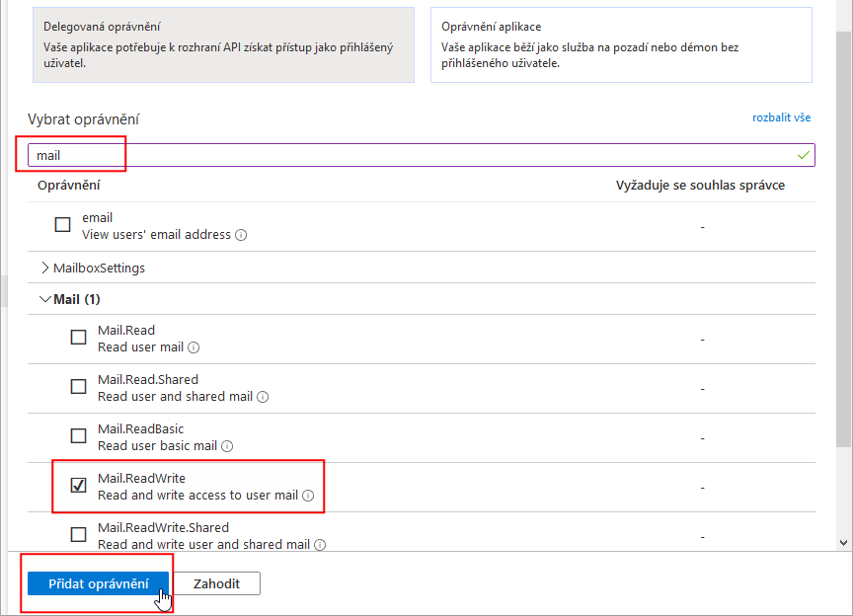Collapse the Mail (1) group
Viewport: 853px width, 616px height.
point(45,299)
